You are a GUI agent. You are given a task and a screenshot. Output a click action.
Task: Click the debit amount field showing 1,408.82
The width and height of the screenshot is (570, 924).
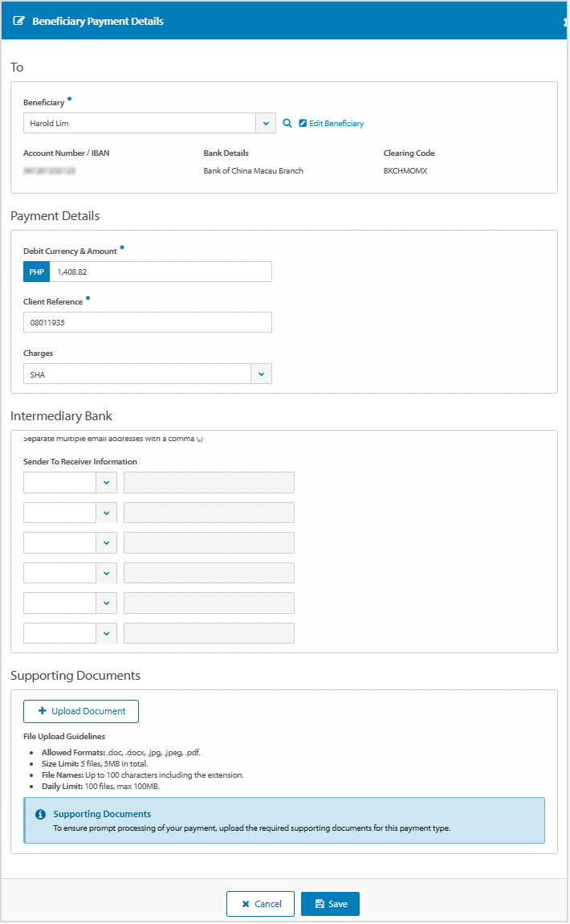point(161,272)
